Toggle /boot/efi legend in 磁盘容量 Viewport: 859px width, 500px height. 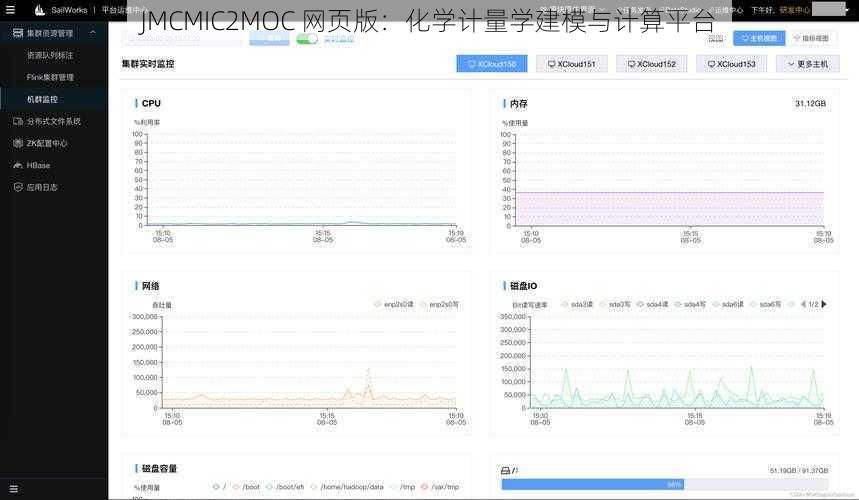point(285,486)
